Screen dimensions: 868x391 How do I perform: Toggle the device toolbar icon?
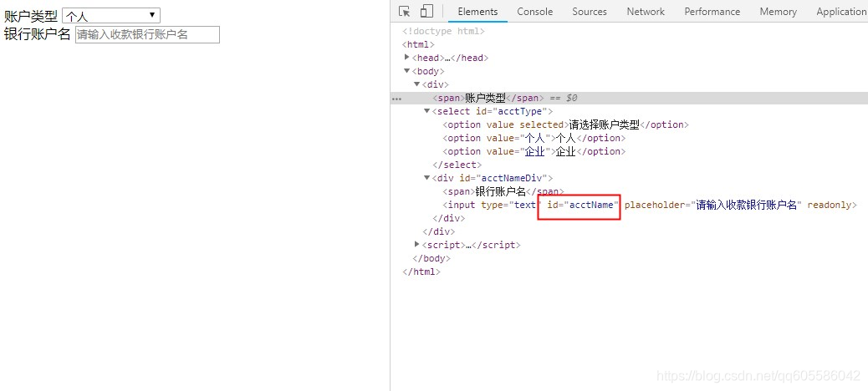click(426, 12)
